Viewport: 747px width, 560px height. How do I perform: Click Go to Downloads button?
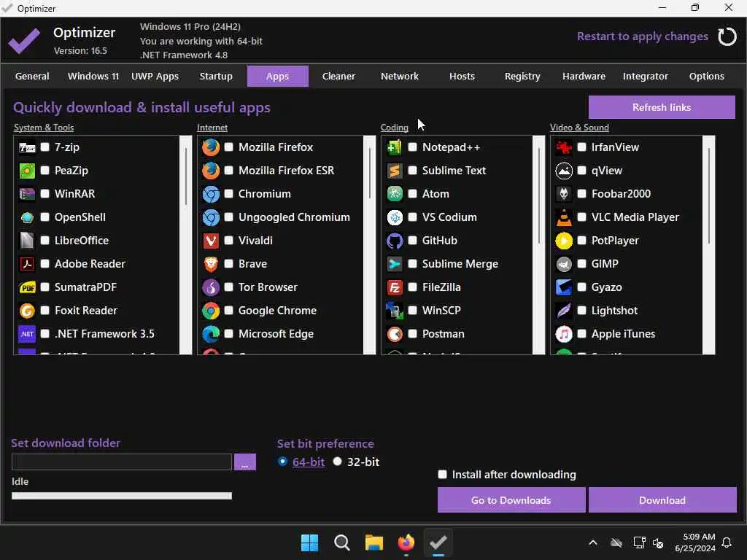tap(511, 500)
